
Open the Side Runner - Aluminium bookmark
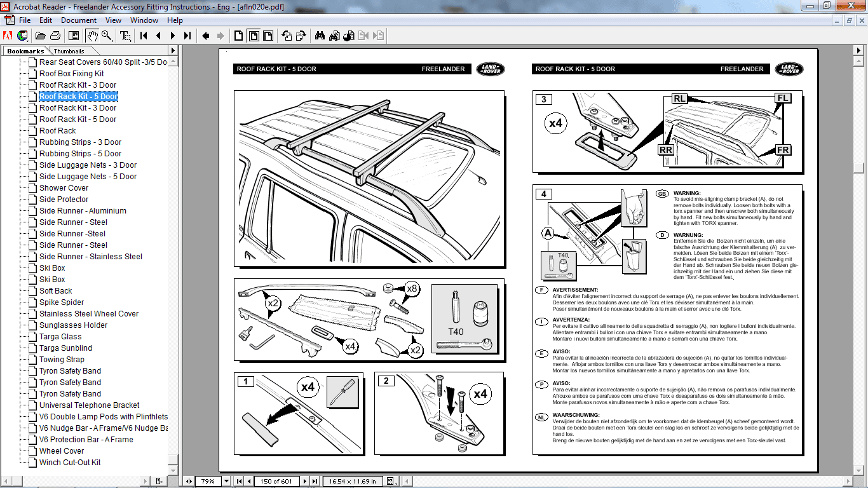tap(83, 211)
